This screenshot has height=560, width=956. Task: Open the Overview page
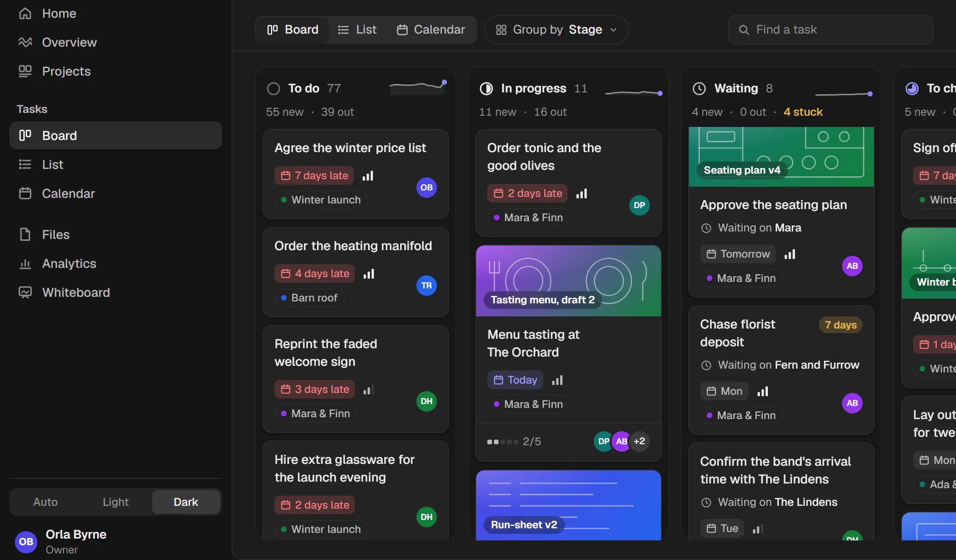point(115,42)
